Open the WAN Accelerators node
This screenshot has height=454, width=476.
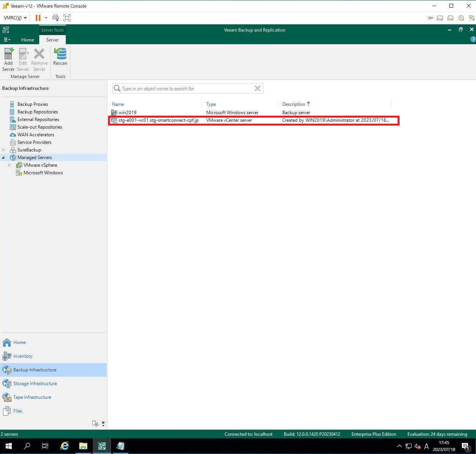click(x=36, y=135)
